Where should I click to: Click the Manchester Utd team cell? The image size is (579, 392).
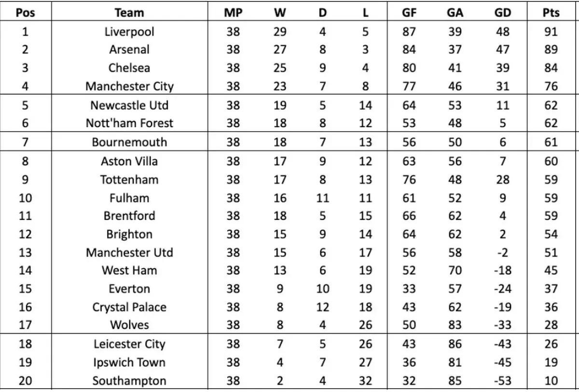pos(129,253)
